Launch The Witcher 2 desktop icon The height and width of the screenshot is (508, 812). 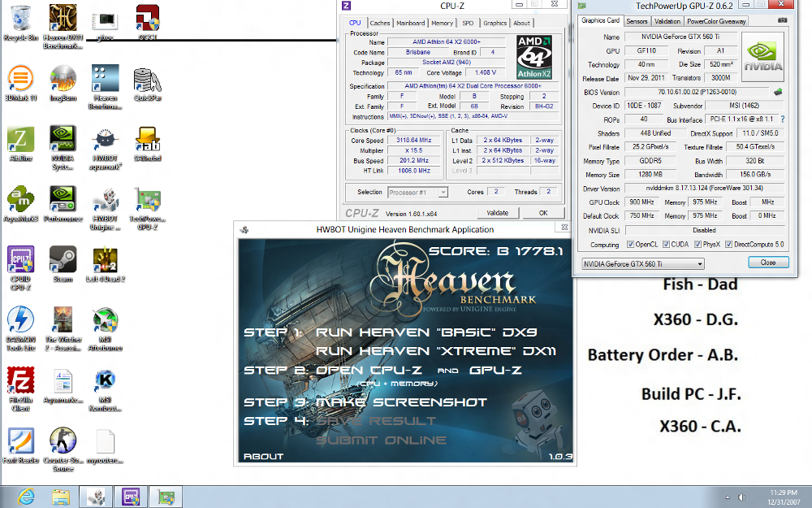click(63, 328)
